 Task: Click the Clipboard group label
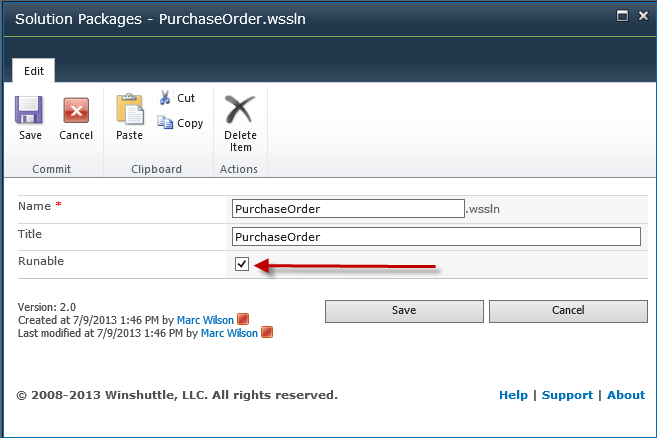156,169
